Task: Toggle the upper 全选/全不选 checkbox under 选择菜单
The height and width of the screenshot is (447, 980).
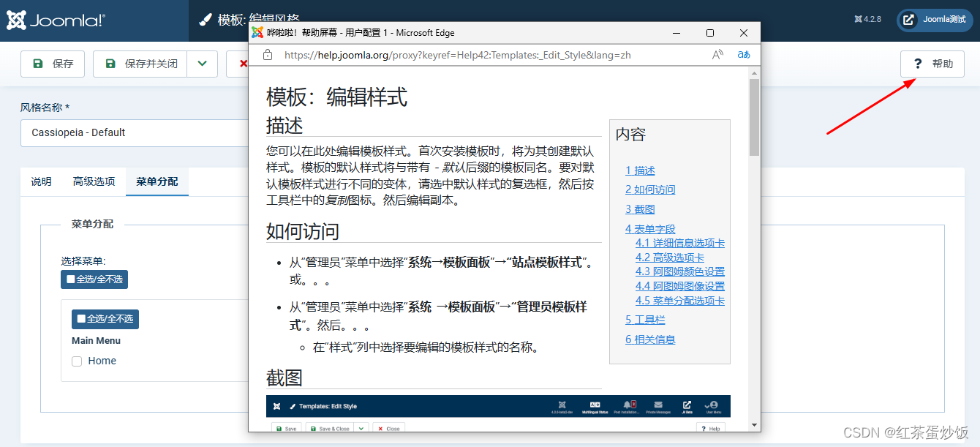Action: click(x=71, y=279)
